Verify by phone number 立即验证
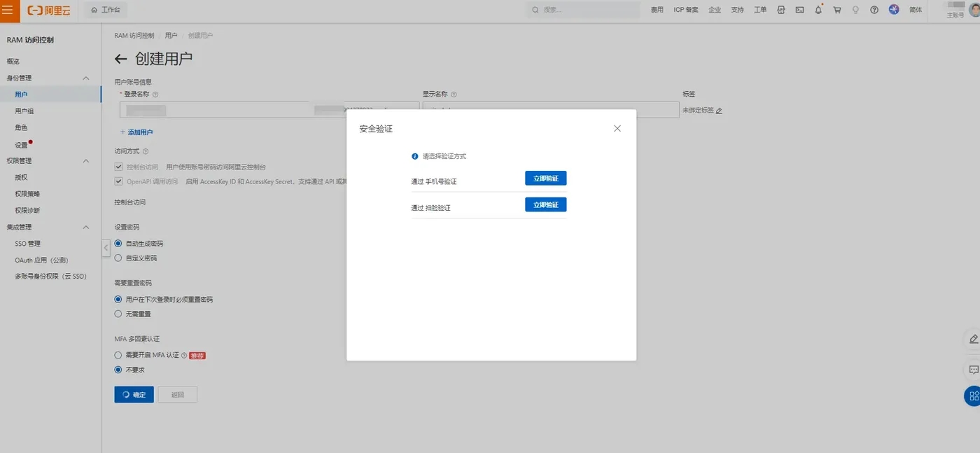The height and width of the screenshot is (453, 980). tap(545, 179)
